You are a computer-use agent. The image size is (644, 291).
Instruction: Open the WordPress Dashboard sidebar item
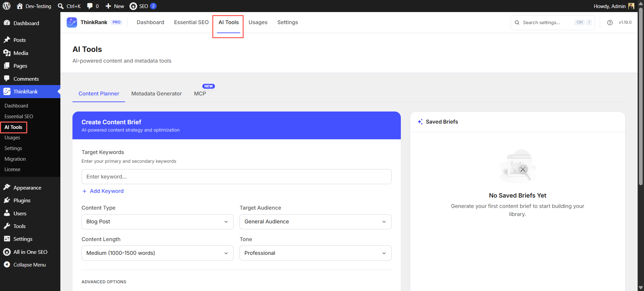pos(30,23)
